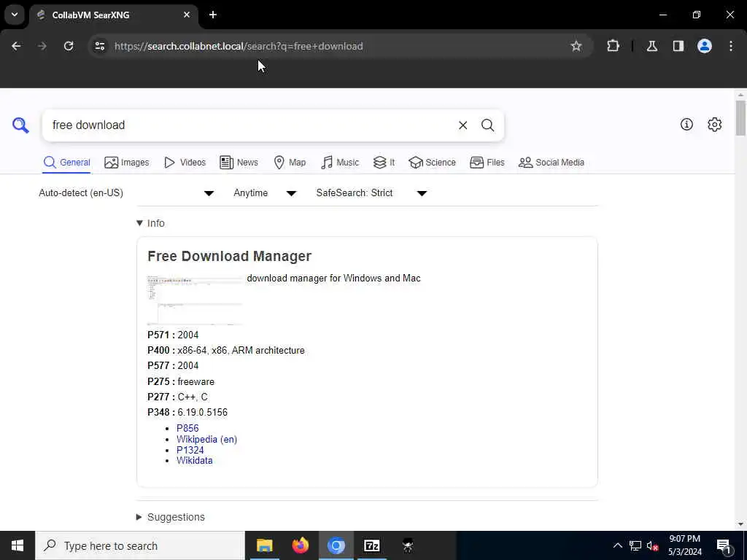This screenshot has height=560, width=747.
Task: Switch to the Images tab
Action: pyautogui.click(x=127, y=163)
